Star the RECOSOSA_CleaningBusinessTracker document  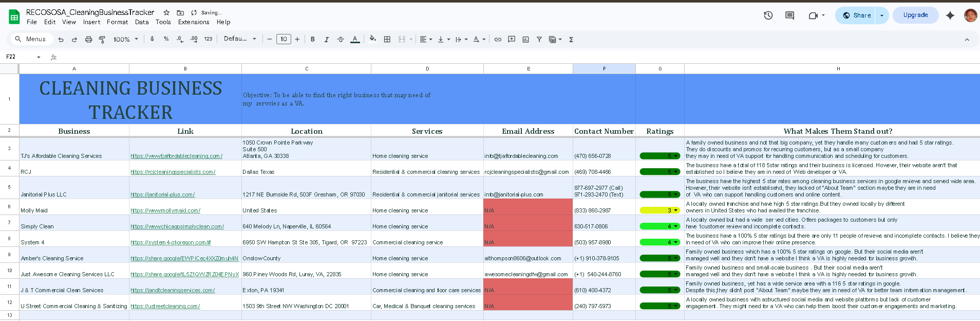tap(166, 12)
